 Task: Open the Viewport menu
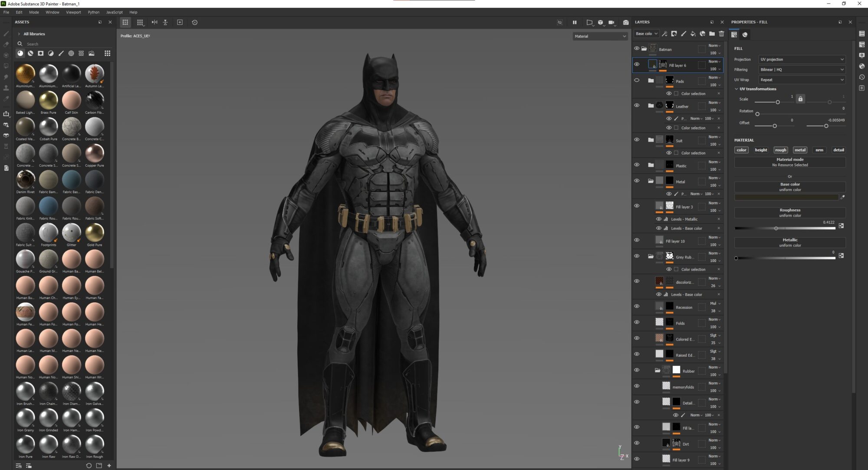click(x=73, y=12)
